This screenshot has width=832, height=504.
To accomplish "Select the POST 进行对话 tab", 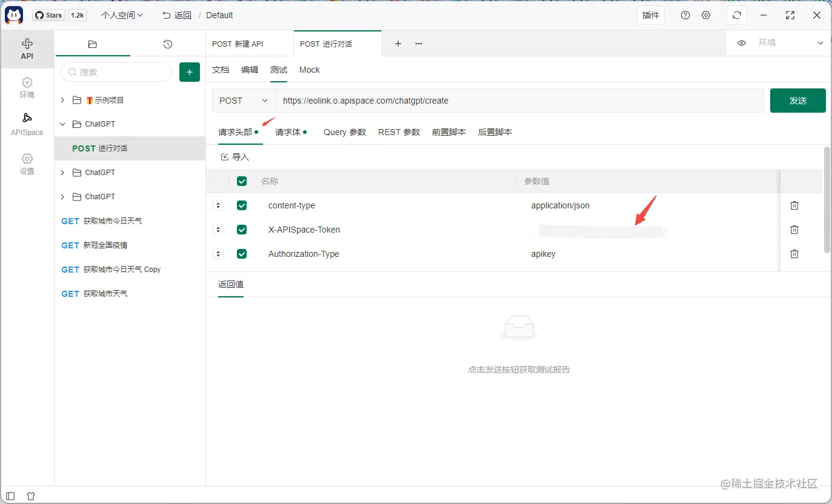I will (338, 44).
